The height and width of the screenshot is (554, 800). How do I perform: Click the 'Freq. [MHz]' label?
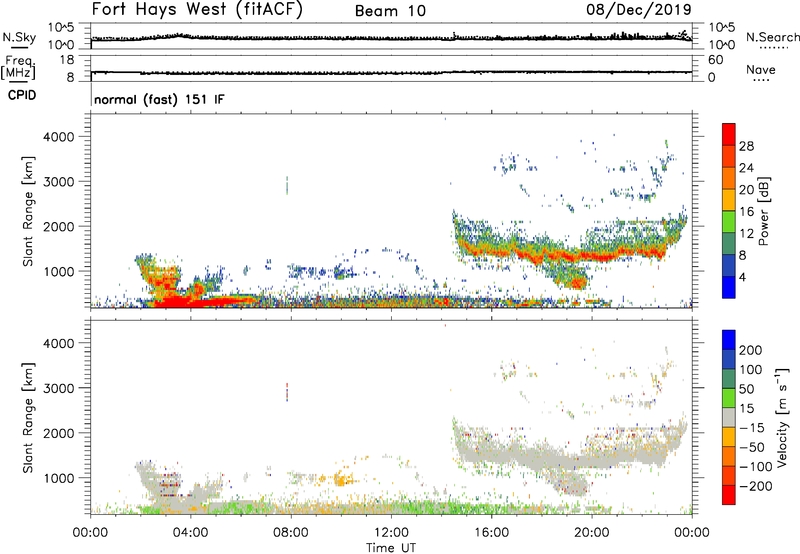point(19,68)
